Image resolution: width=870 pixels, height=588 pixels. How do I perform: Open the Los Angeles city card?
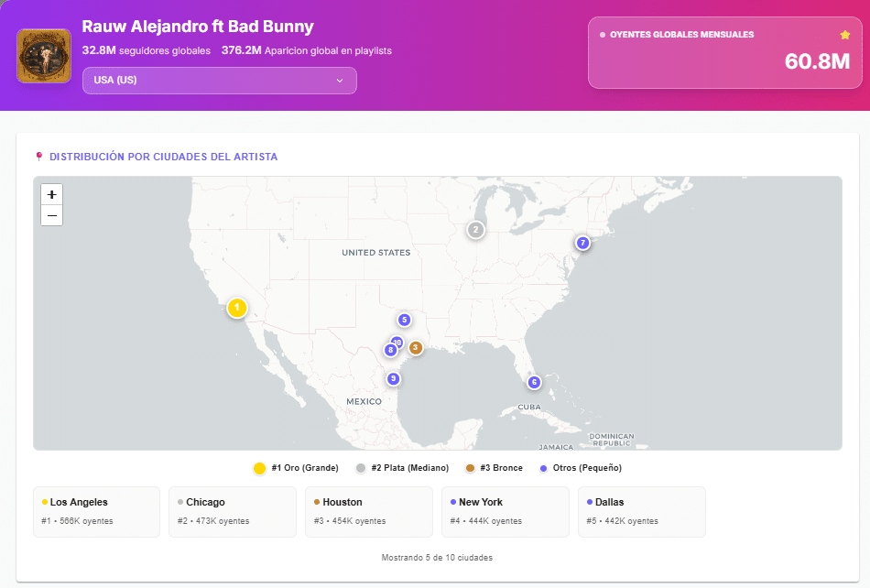[96, 511]
